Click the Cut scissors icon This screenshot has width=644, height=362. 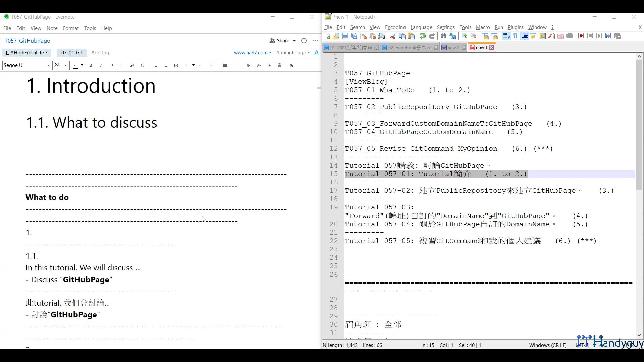(393, 36)
